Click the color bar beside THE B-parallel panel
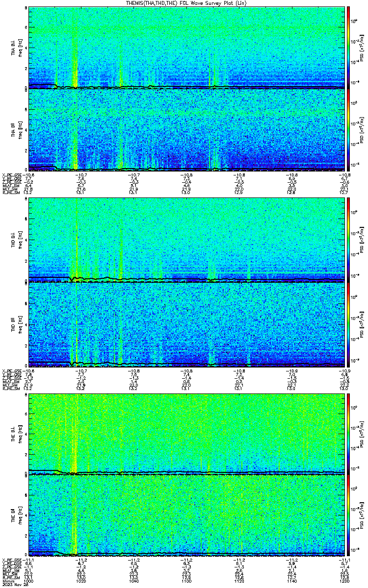Viewport: 368px width, 588px height. click(349, 515)
